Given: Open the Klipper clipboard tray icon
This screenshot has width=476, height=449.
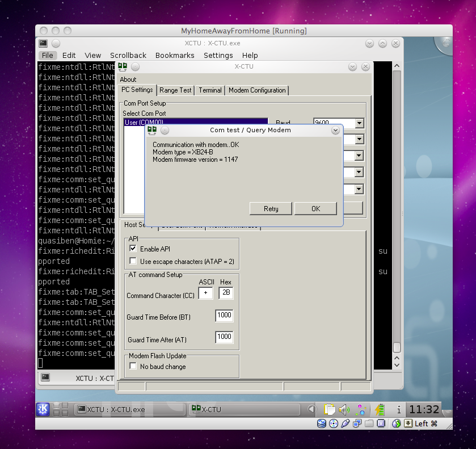Looking at the screenshot, I should click(x=329, y=410).
